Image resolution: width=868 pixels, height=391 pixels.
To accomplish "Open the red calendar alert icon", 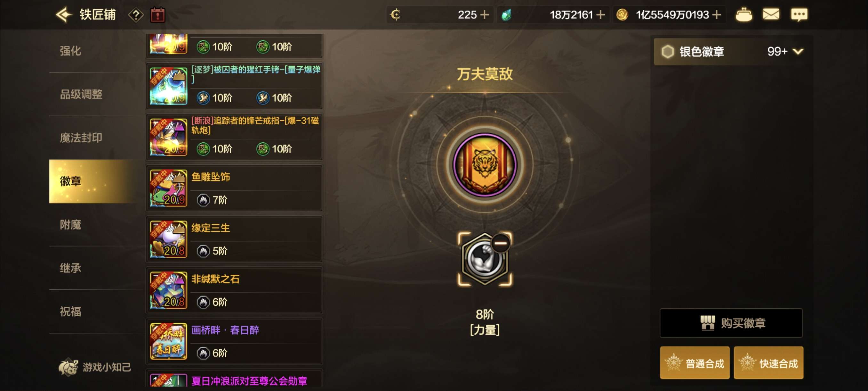I will coord(157,15).
